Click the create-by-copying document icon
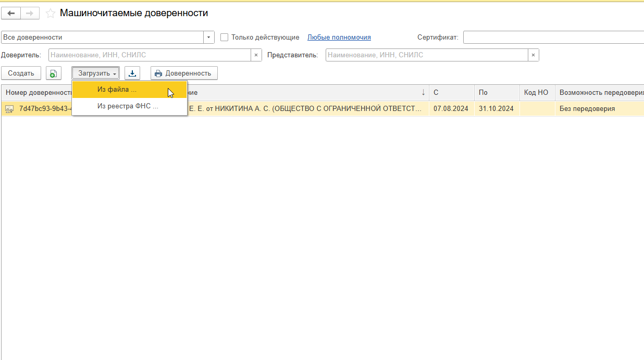Image resolution: width=644 pixels, height=360 pixels. pos(53,73)
